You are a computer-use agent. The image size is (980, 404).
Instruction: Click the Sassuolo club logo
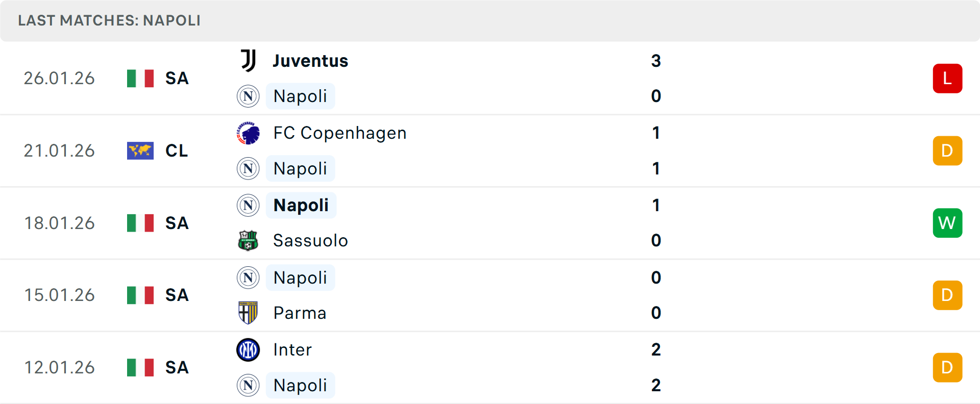click(248, 240)
